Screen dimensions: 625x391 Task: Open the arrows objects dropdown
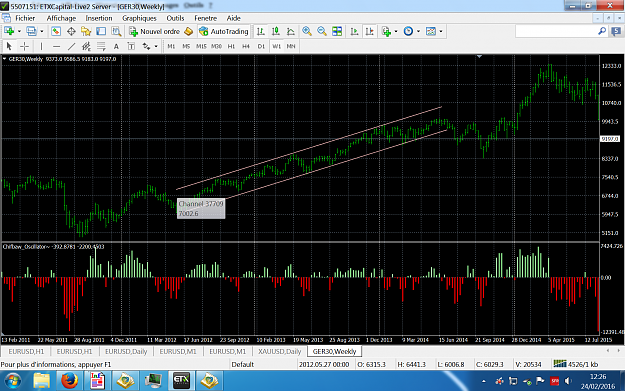pyautogui.click(x=156, y=46)
